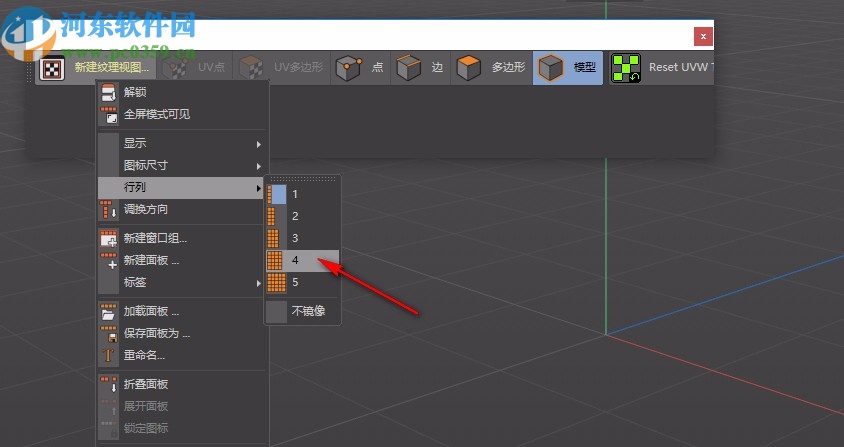Switch to 点 (points) mode icon
This screenshot has width=844, height=447.
pyautogui.click(x=349, y=68)
